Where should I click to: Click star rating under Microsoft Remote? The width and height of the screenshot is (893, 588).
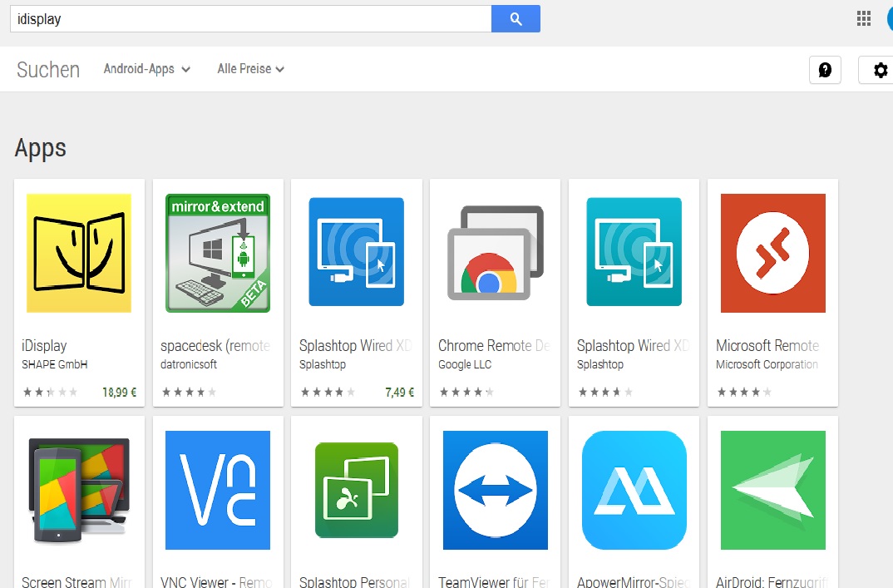point(744,392)
